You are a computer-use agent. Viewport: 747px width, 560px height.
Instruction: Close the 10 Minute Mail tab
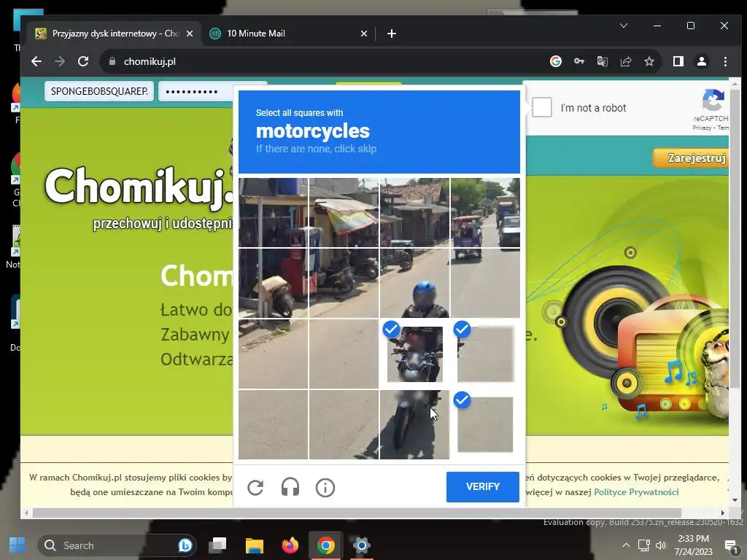point(363,34)
